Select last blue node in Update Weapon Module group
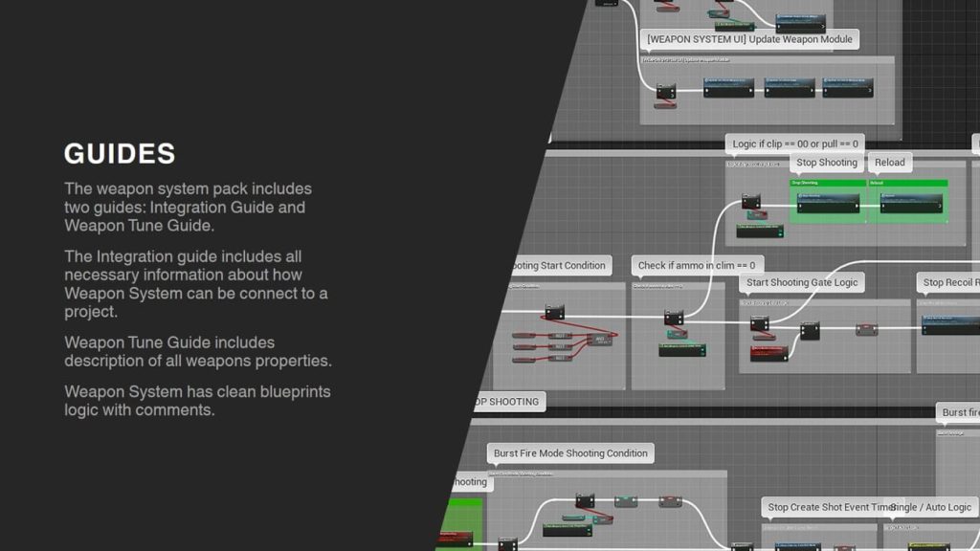Image resolution: width=980 pixels, height=551 pixels. click(847, 88)
